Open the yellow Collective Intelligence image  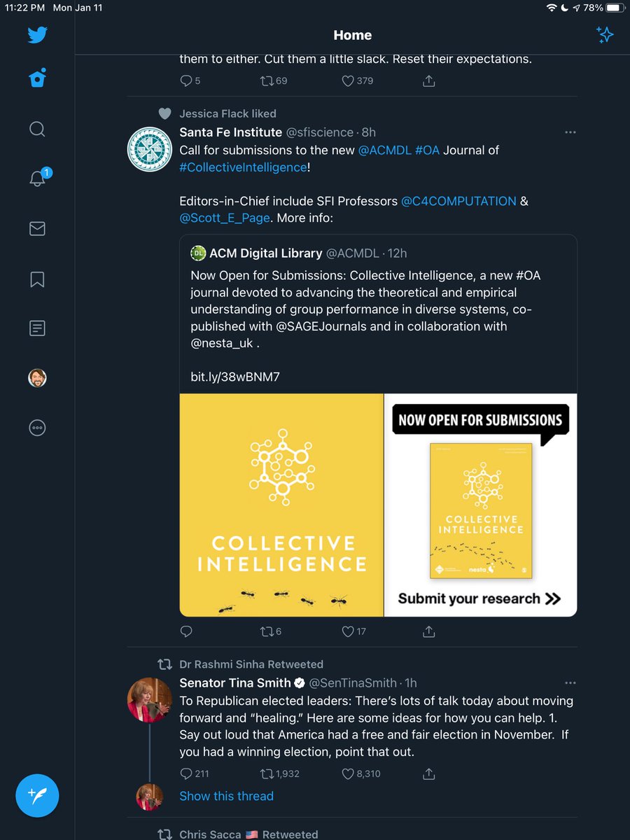pos(281,505)
